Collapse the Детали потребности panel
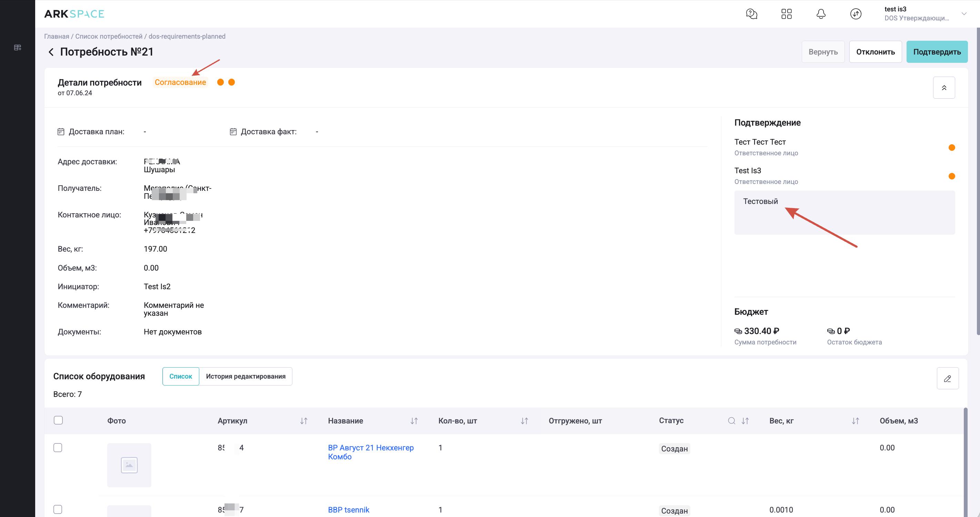The width and height of the screenshot is (980, 517). pos(943,88)
